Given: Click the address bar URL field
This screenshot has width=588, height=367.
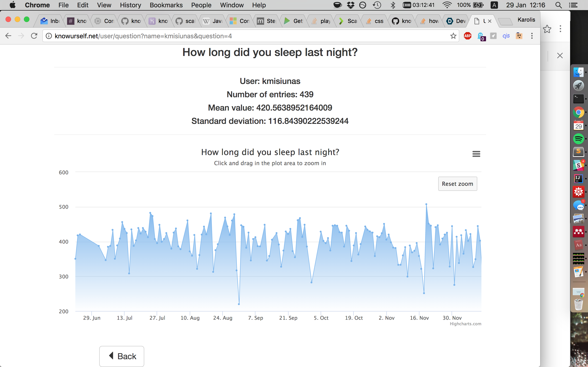Looking at the screenshot, I should [x=243, y=36].
